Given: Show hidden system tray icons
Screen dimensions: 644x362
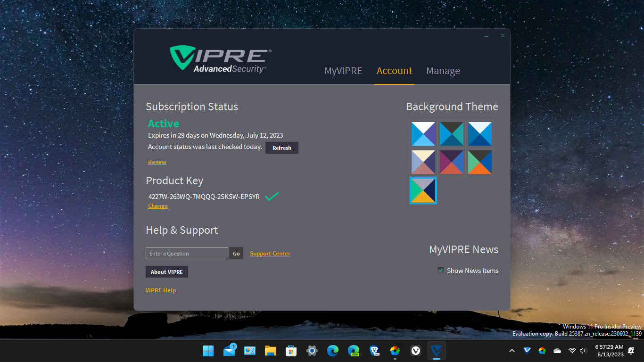Looking at the screenshot, I should [512, 351].
